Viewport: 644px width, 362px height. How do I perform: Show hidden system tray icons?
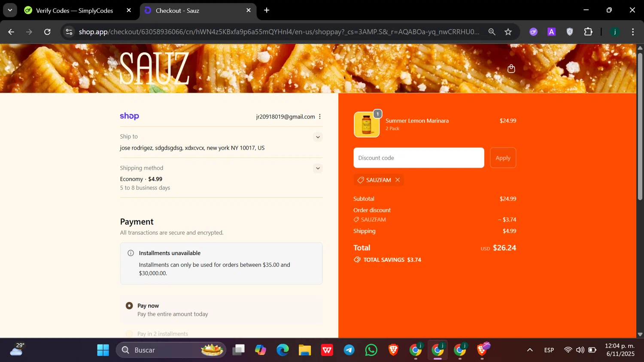pos(530,350)
